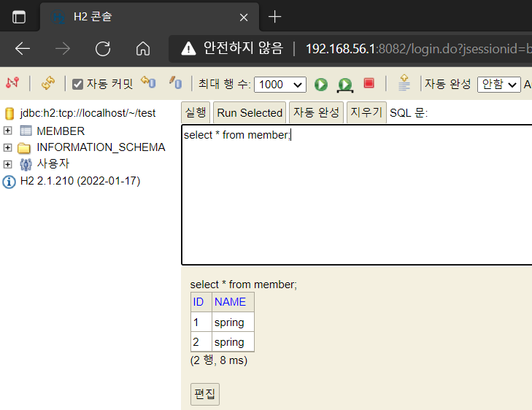Click the rollback icon
Viewport: 532px width, 410px height.
[148, 82]
